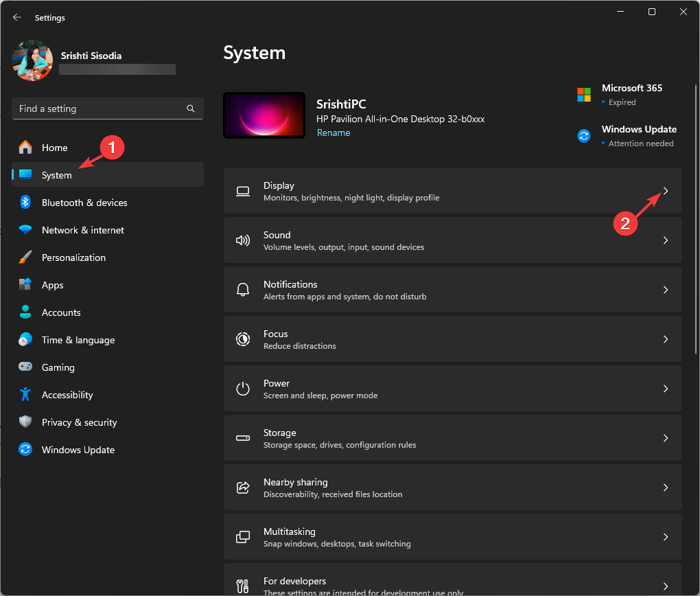Open the Sound settings title
This screenshot has width=700, height=596.
pos(277,235)
